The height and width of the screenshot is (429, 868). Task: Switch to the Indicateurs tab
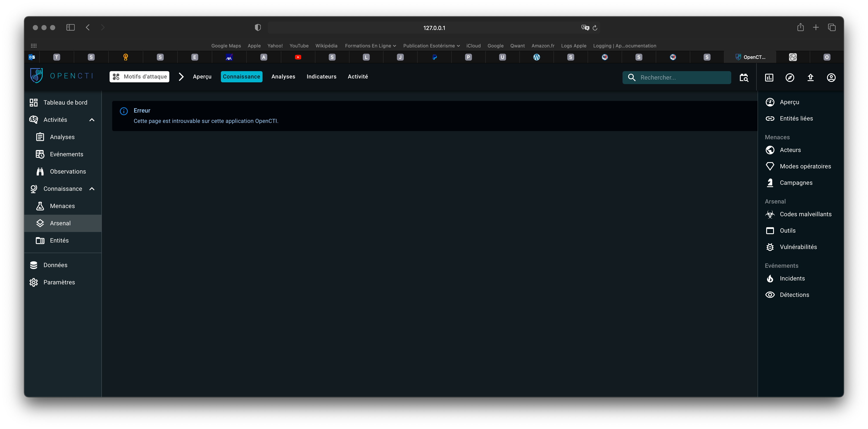(321, 77)
